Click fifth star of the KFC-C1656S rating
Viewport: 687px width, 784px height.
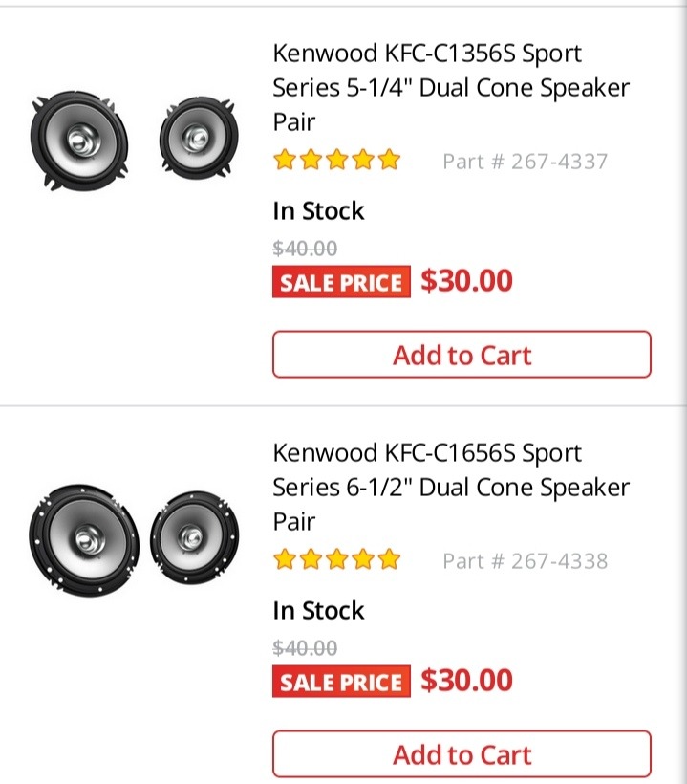tap(389, 559)
